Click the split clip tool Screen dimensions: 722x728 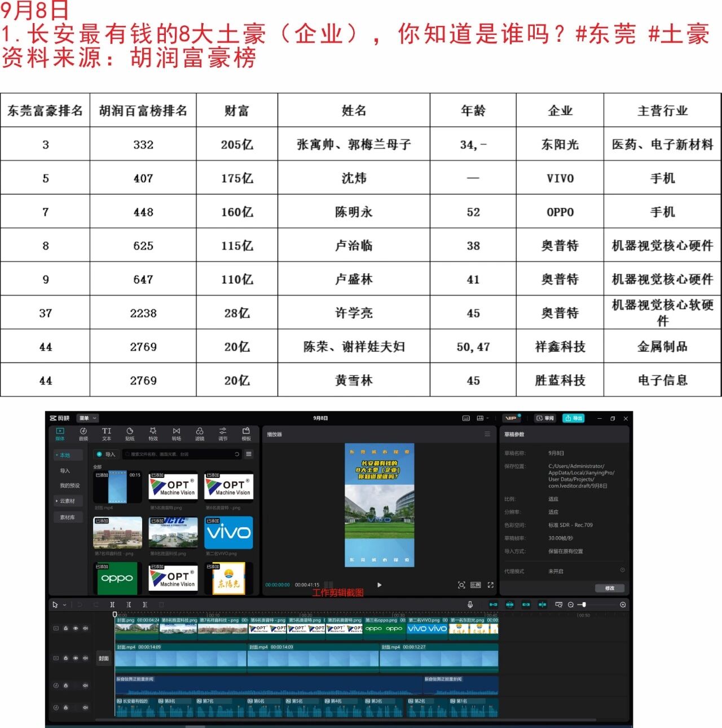[112, 604]
